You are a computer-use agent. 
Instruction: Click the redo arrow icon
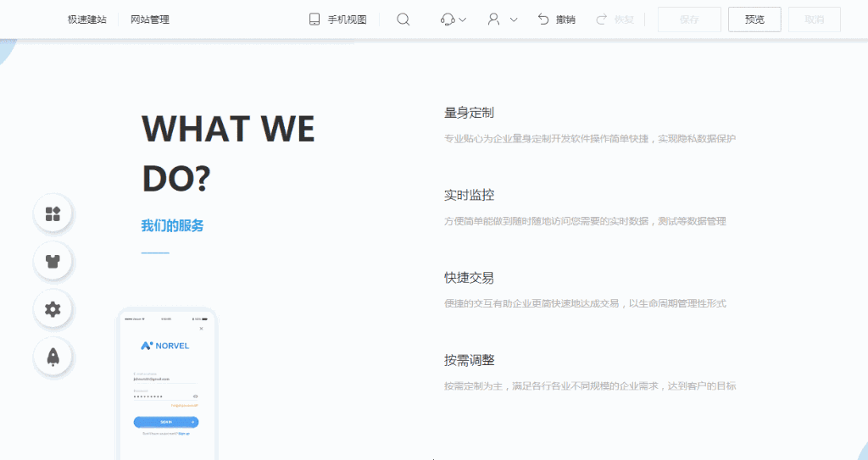[601, 19]
